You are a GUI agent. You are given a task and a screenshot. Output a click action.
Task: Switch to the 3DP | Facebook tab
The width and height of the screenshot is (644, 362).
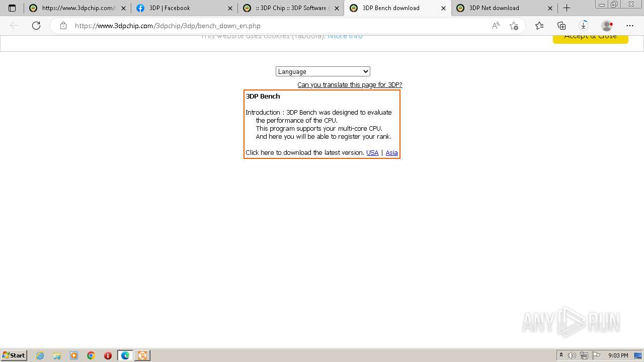(184, 8)
